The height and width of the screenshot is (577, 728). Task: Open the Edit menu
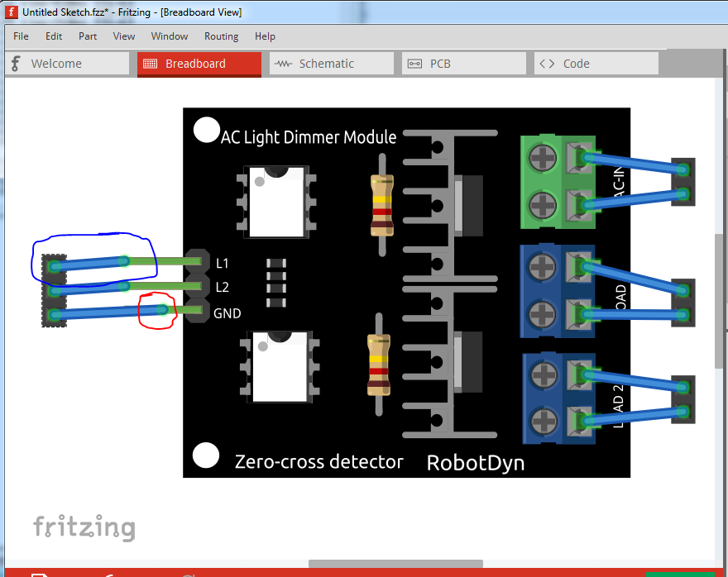(54, 36)
